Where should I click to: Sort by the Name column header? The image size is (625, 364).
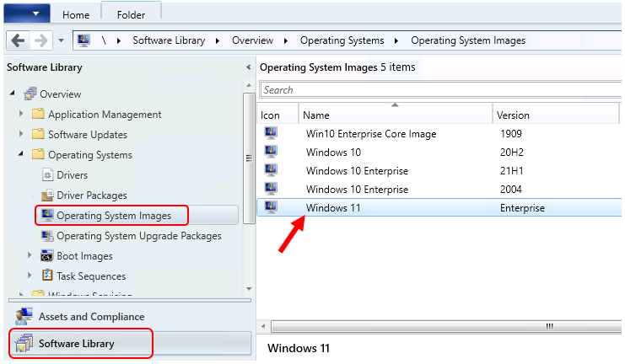coord(396,115)
